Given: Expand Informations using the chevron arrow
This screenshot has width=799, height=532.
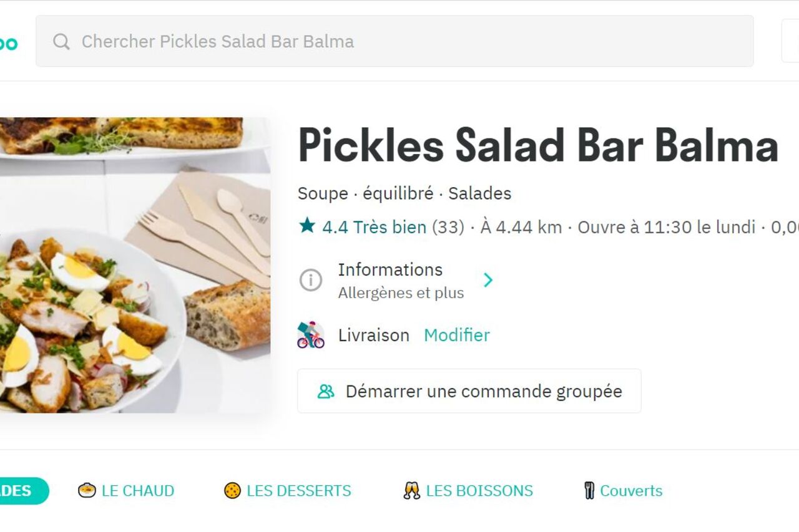Looking at the screenshot, I should (488, 280).
